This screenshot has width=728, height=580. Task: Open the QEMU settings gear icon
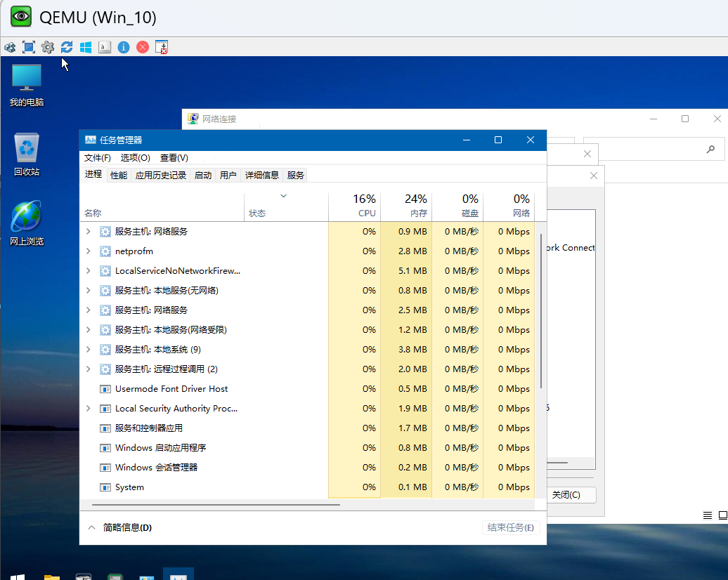(x=48, y=47)
